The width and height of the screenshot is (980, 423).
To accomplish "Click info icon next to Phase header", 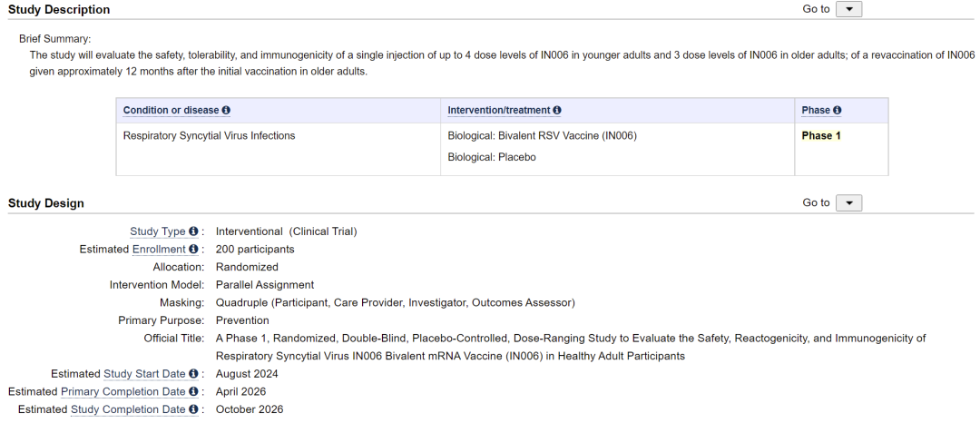I will pyautogui.click(x=838, y=111).
